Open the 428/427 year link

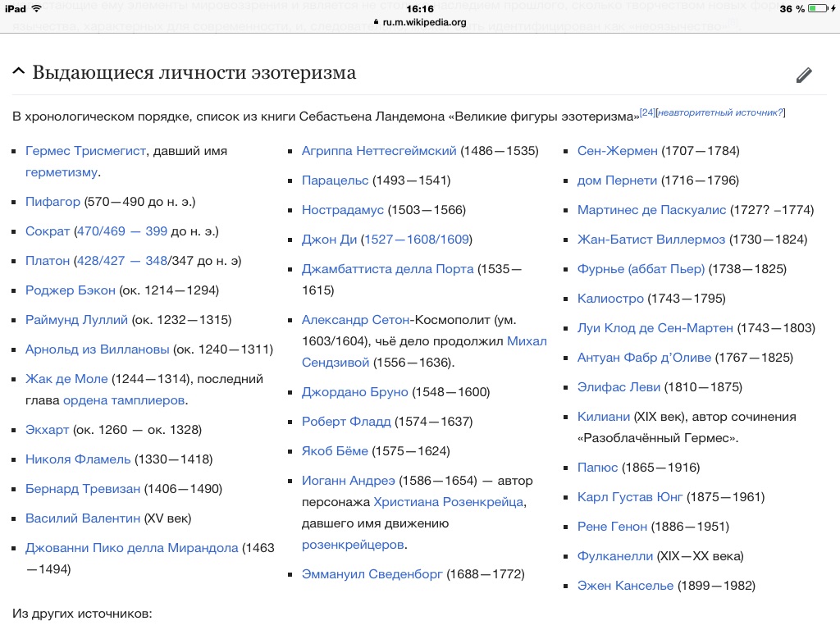tap(101, 261)
